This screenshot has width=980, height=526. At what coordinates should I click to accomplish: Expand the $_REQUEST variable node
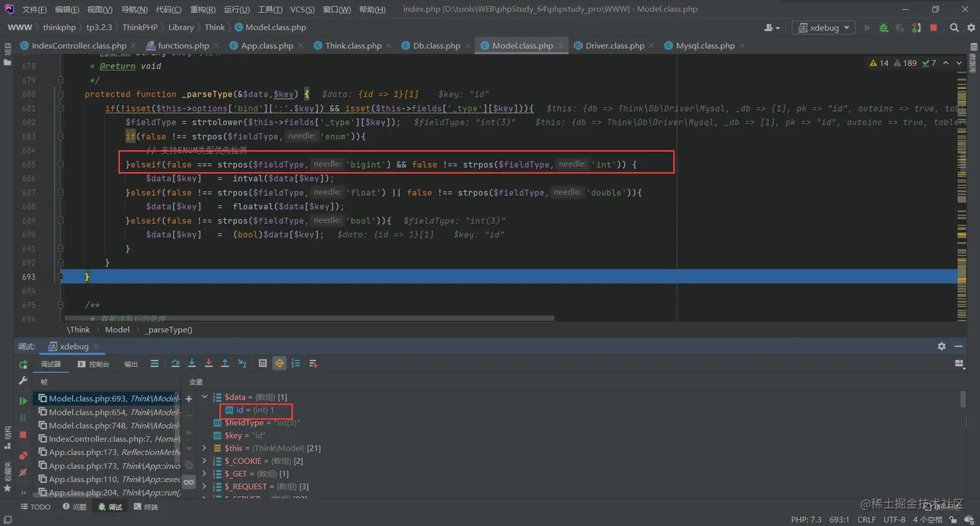[205, 486]
